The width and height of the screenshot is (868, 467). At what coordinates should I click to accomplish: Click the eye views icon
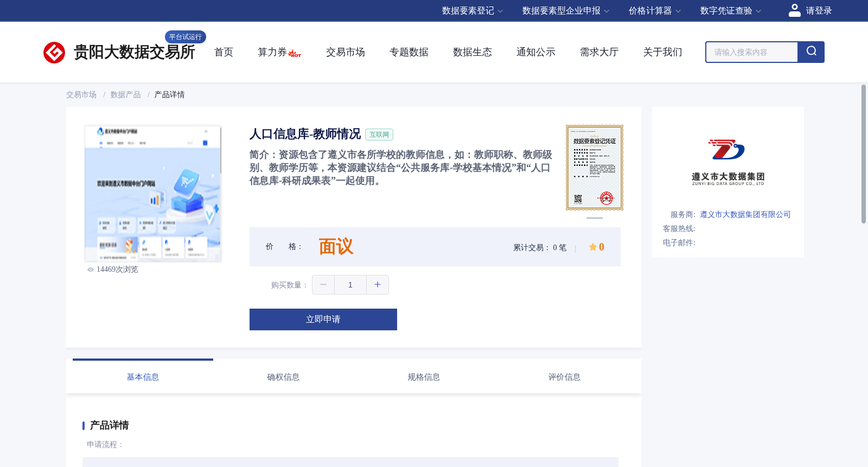click(91, 270)
